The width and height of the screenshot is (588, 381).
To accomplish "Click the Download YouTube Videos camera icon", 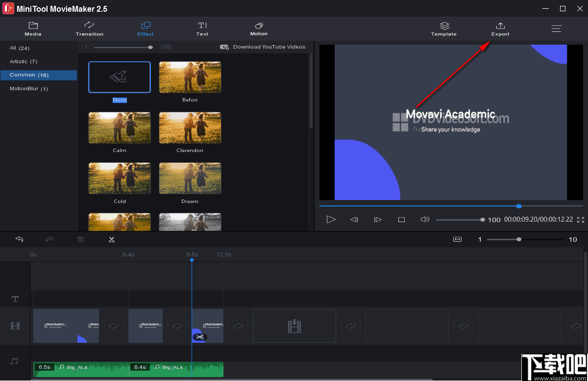I will pyautogui.click(x=224, y=47).
